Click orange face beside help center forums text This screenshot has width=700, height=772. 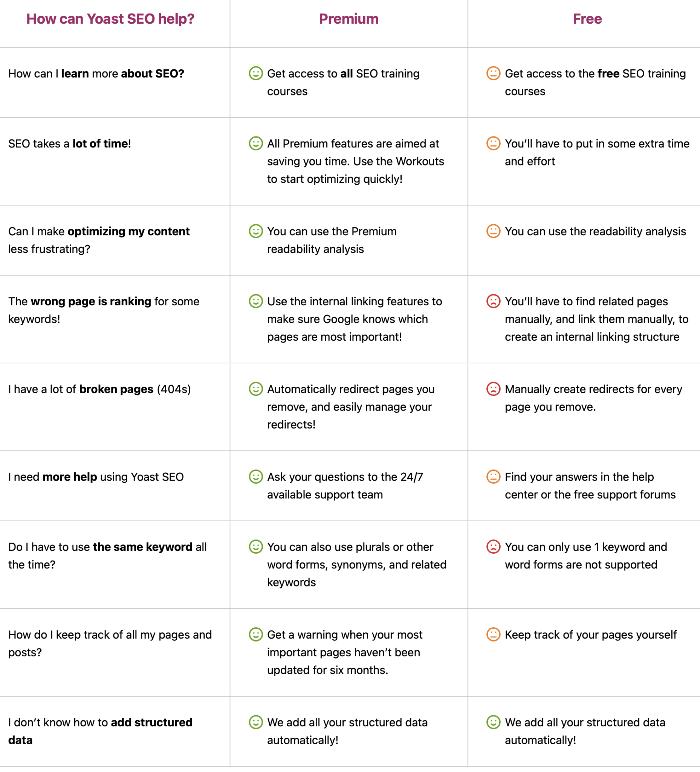(x=493, y=476)
